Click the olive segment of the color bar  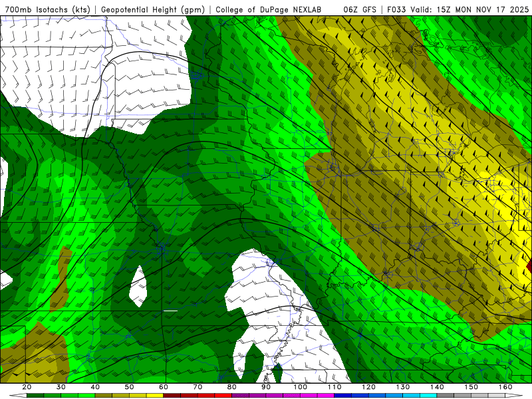(104, 396)
